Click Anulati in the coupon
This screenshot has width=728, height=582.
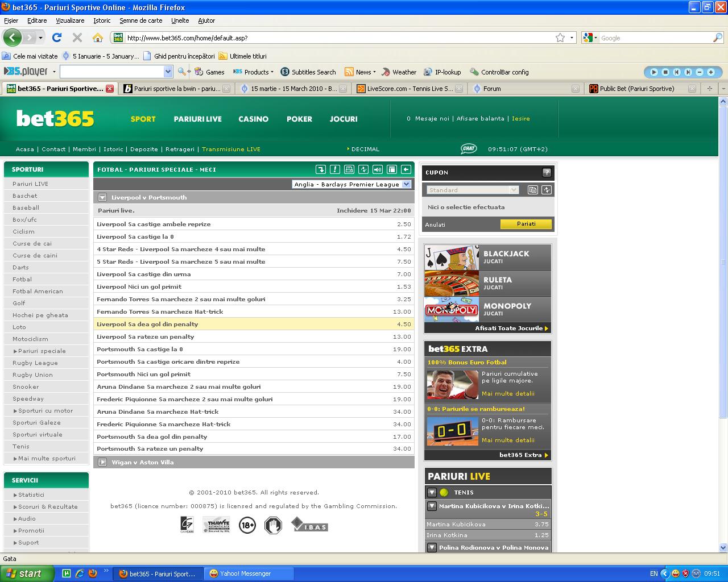(435, 225)
